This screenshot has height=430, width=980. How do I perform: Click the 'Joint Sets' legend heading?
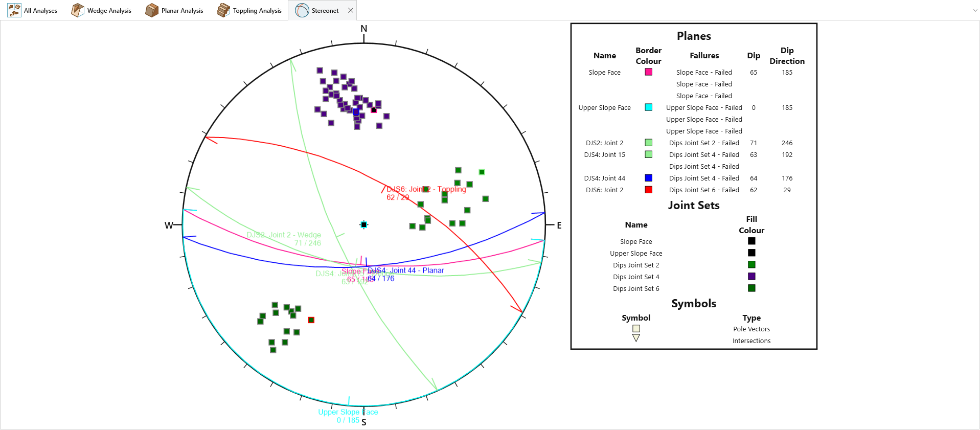click(694, 205)
